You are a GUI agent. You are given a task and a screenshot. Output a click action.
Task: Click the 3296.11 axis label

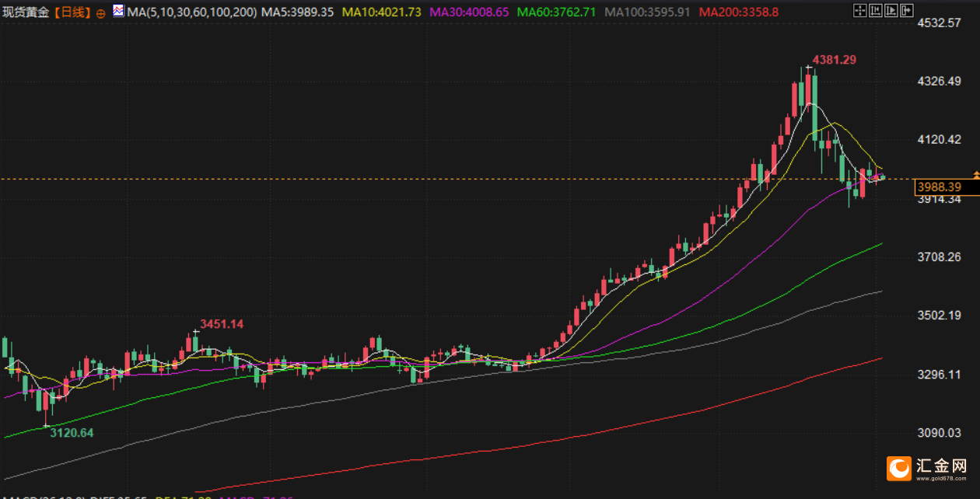pyautogui.click(x=940, y=374)
